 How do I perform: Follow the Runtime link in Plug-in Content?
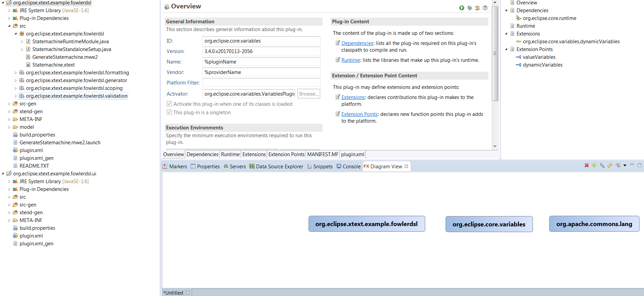click(351, 60)
